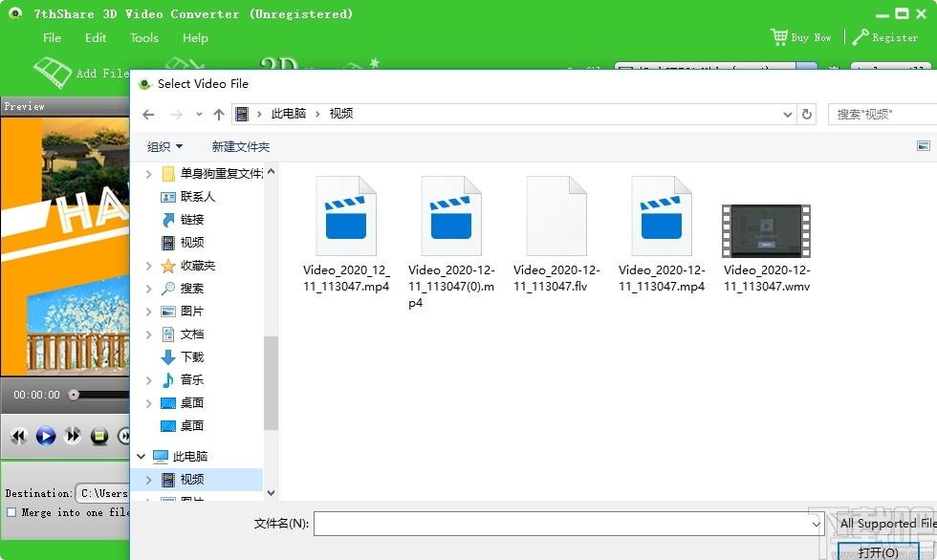Click the navigation pane scrollbar thumb
Viewport: 937px width, 560px height.
click(x=271, y=382)
